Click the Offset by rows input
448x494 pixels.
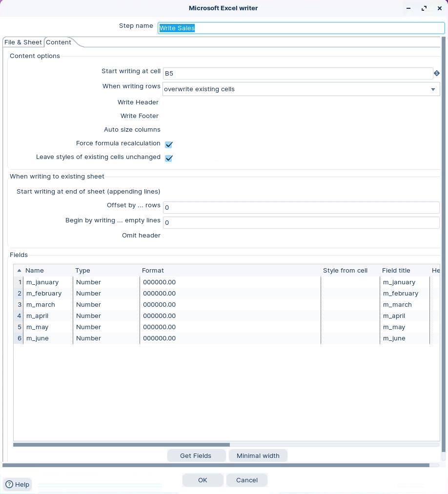pyautogui.click(x=301, y=207)
